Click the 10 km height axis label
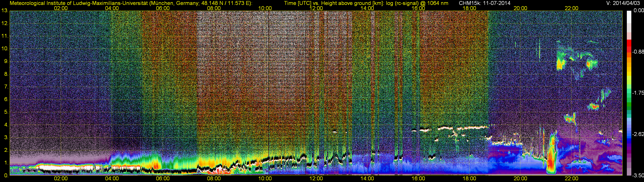The height and width of the screenshot is (182, 644). pyautogui.click(x=5, y=48)
